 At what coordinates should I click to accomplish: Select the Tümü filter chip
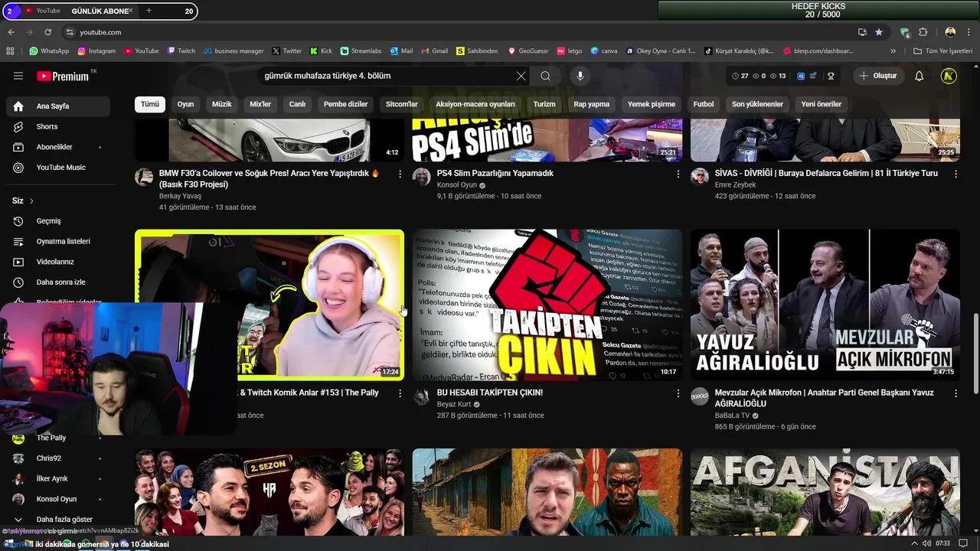[x=150, y=104]
